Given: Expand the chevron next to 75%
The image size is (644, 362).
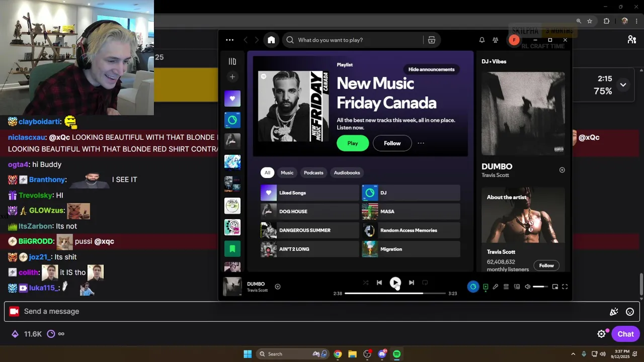Looking at the screenshot, I should [623, 85].
